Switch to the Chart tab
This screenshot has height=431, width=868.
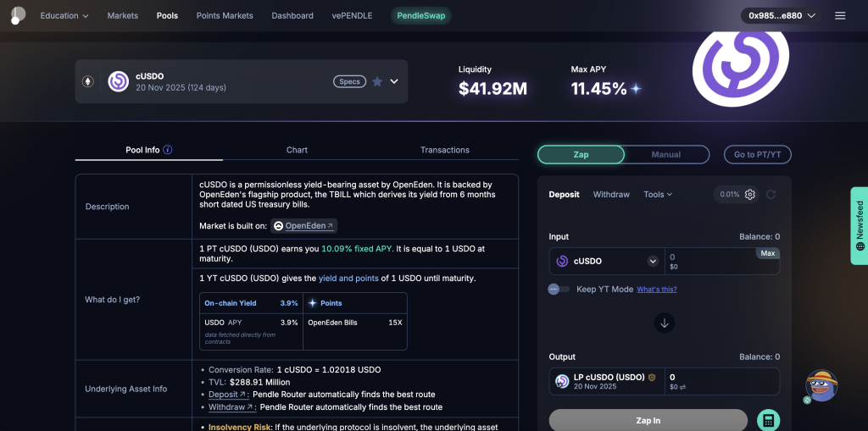(297, 150)
